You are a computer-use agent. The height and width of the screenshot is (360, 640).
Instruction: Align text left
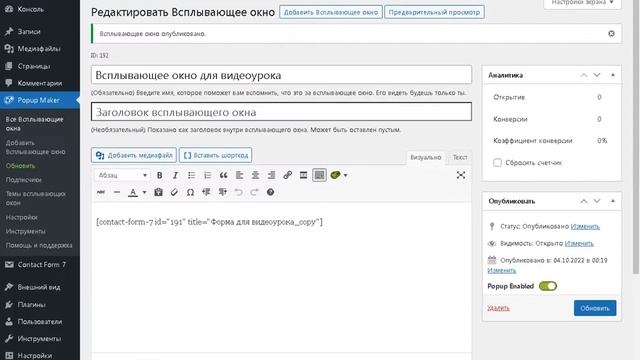point(239,175)
